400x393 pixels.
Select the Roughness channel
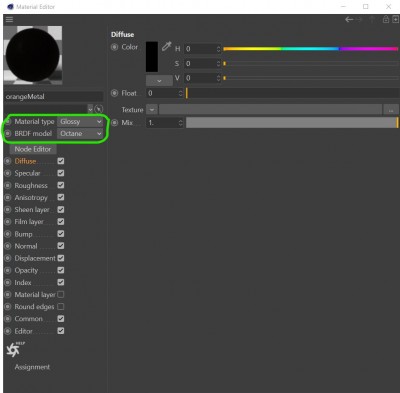tap(31, 185)
